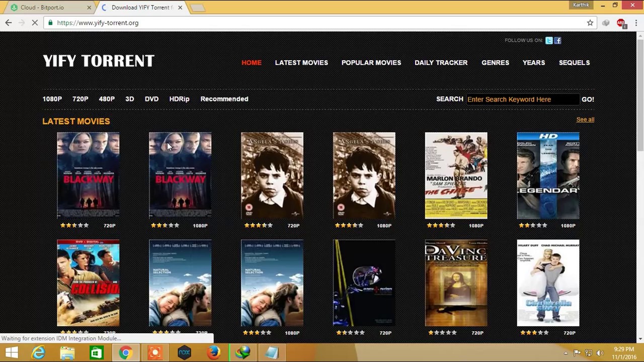Image resolution: width=644 pixels, height=362 pixels.
Task: Open The Chase Marlon Brando poster
Action: click(456, 175)
